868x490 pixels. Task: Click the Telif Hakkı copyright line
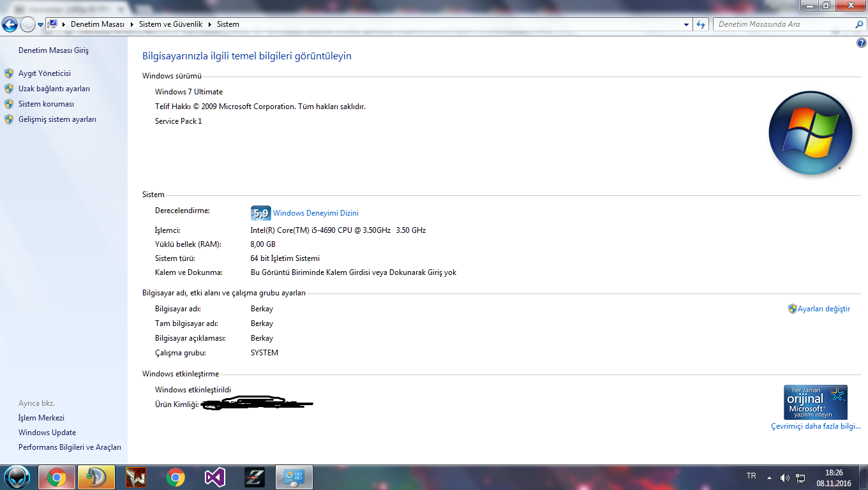(x=260, y=107)
